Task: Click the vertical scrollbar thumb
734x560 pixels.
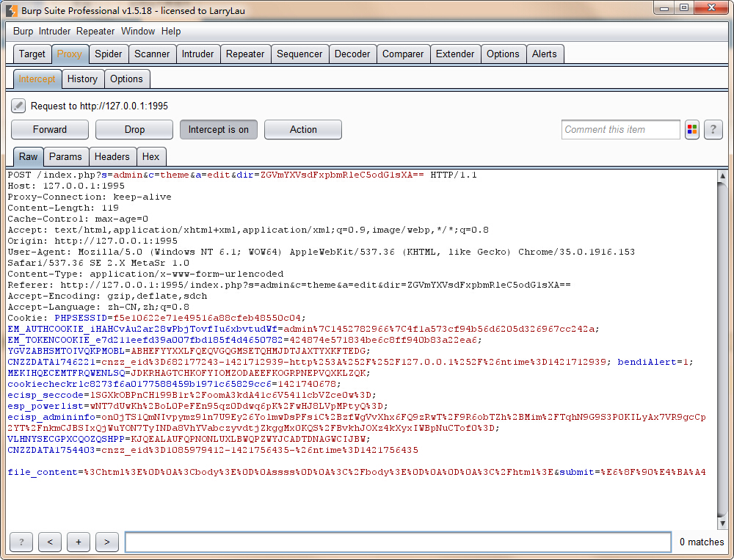Action: click(722, 349)
